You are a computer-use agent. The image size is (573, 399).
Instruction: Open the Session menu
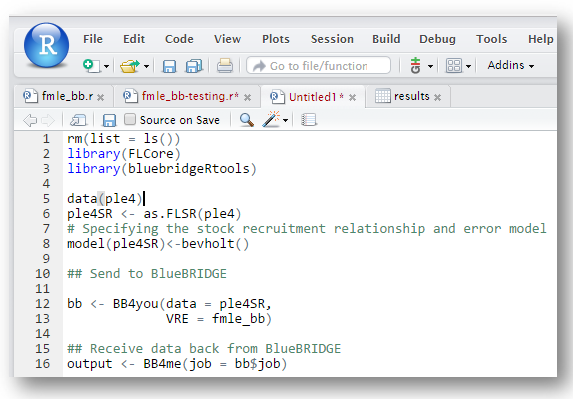pos(332,39)
